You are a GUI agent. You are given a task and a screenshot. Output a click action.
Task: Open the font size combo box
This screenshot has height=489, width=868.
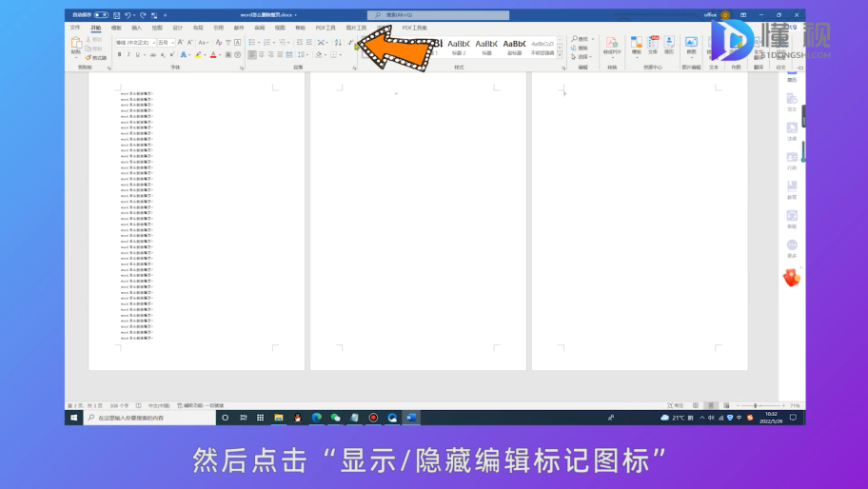pos(166,43)
